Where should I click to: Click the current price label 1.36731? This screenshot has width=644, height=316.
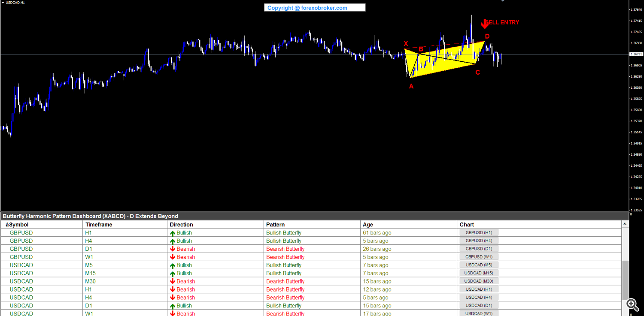[636, 54]
